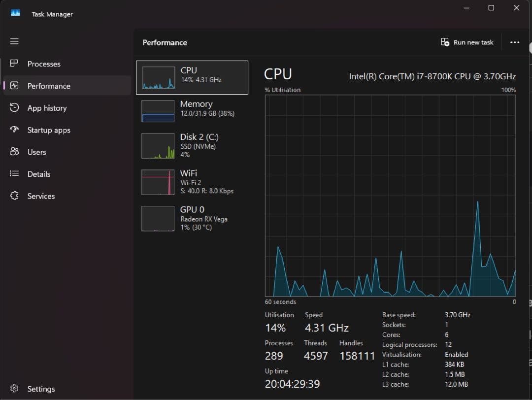This screenshot has height=400, width=532.
Task: Select the CPU performance graph entry
Action: (192, 78)
